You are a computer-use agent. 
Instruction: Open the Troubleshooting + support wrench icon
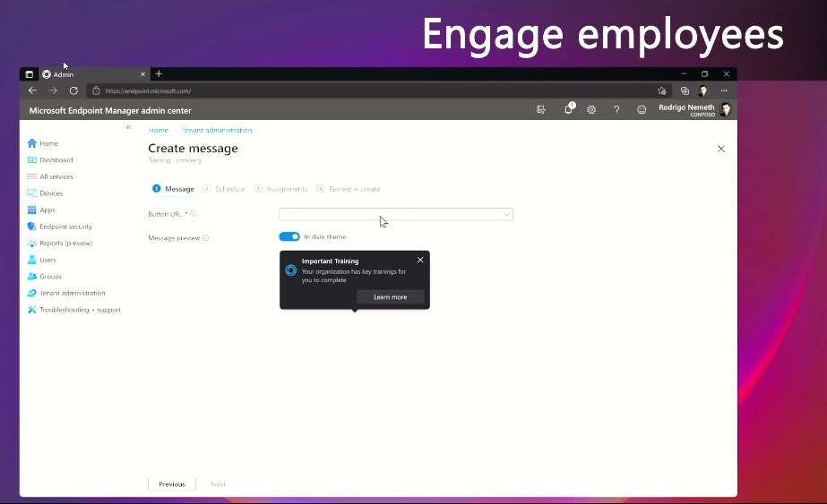[31, 310]
